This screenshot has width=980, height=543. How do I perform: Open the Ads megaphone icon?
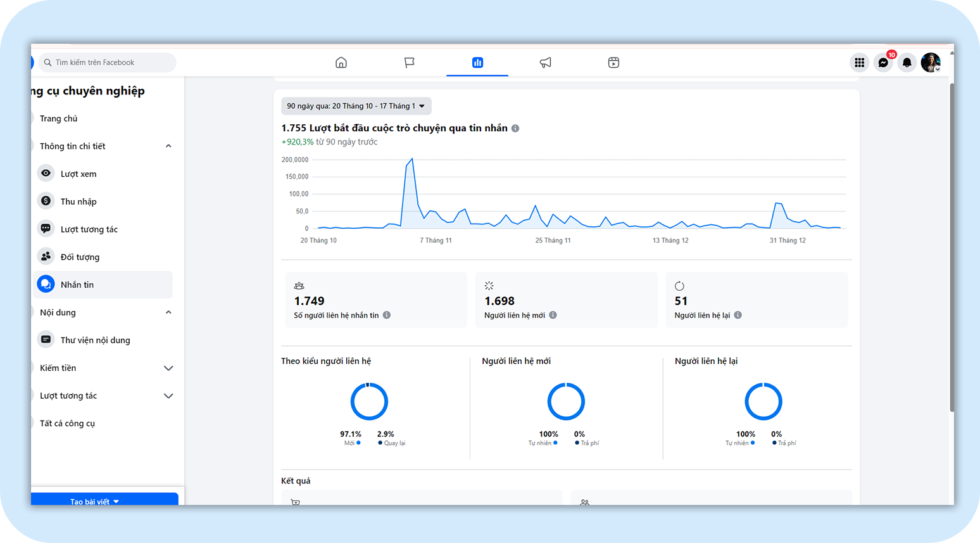click(x=545, y=62)
